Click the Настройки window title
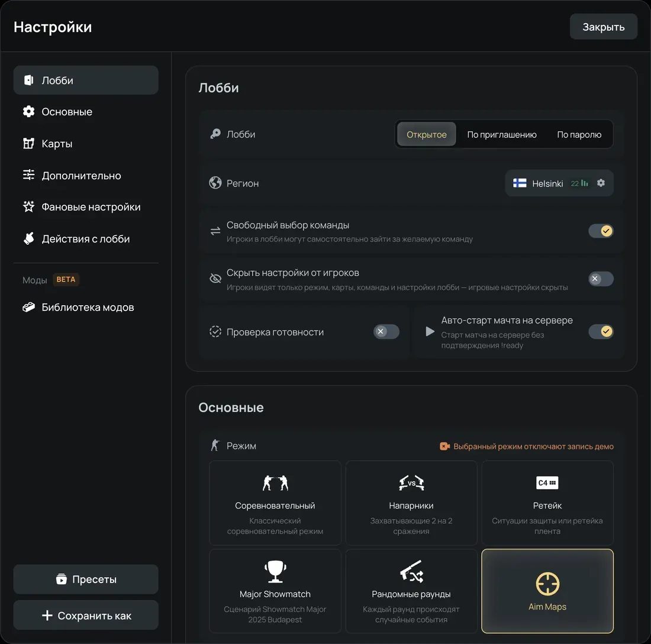651x644 pixels. [53, 27]
